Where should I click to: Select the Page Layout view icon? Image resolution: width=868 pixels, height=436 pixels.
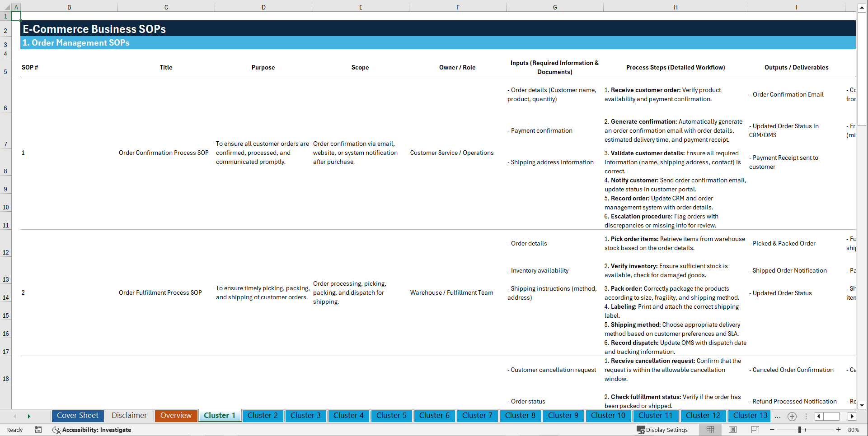coord(732,430)
